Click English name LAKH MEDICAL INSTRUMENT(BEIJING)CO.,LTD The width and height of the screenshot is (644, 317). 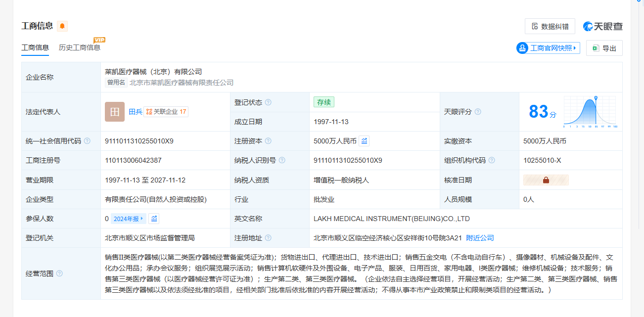(x=392, y=219)
